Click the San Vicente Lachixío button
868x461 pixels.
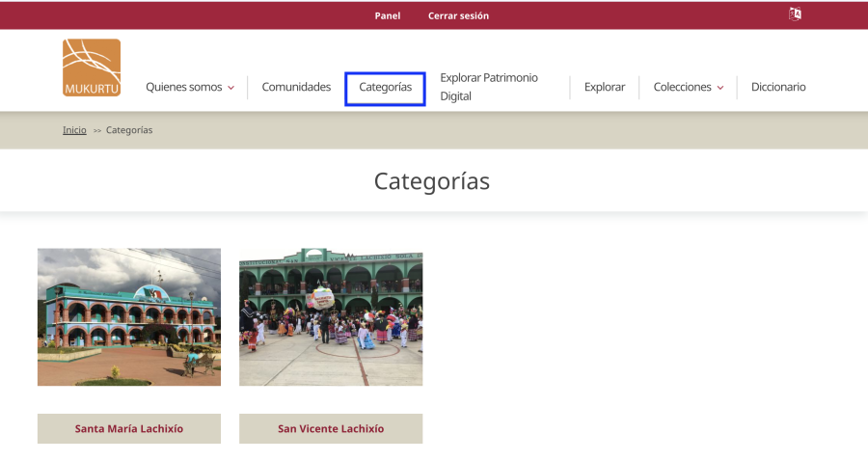[x=331, y=428]
